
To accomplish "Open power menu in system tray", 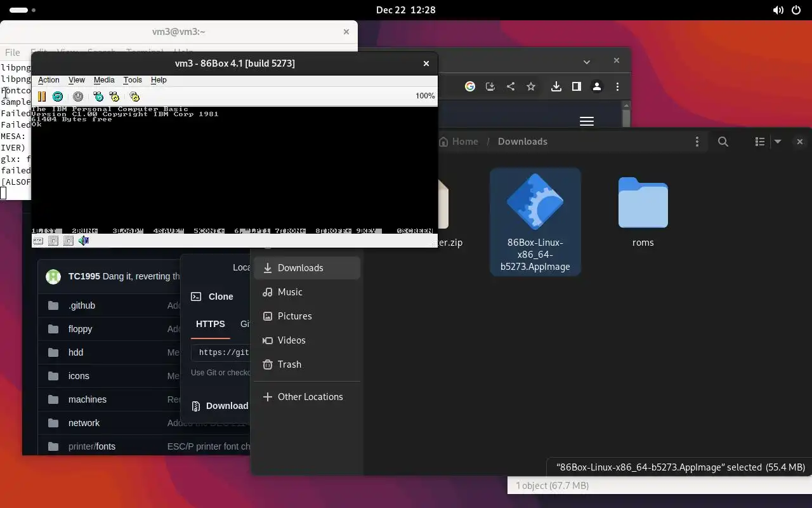I will 796,10.
